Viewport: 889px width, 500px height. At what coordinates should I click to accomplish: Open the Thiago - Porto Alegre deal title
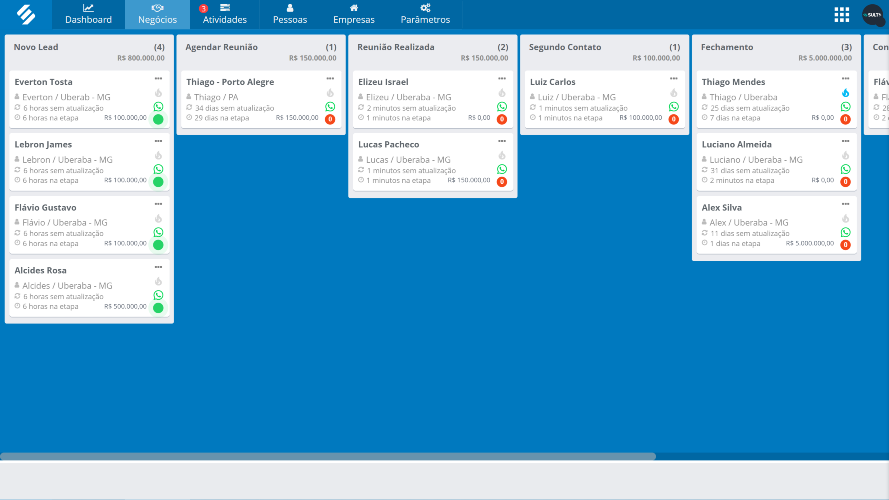(230, 82)
